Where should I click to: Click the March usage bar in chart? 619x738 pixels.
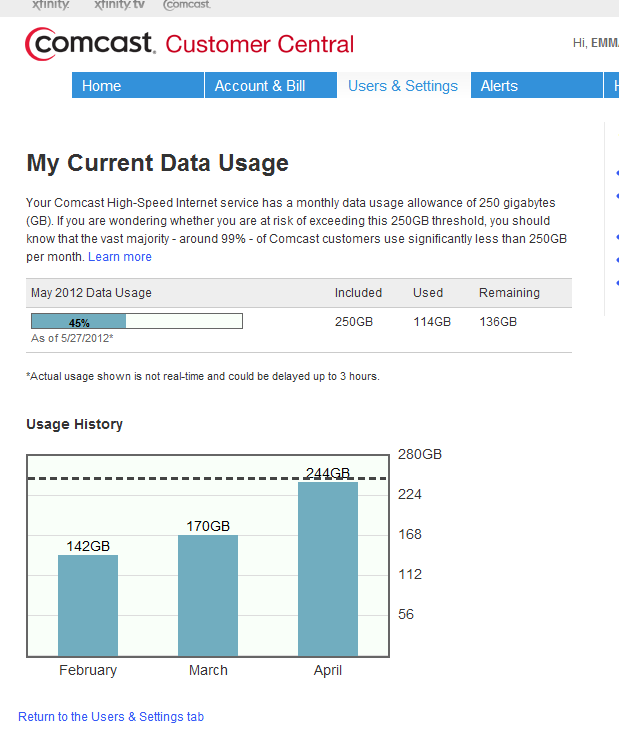(x=208, y=595)
